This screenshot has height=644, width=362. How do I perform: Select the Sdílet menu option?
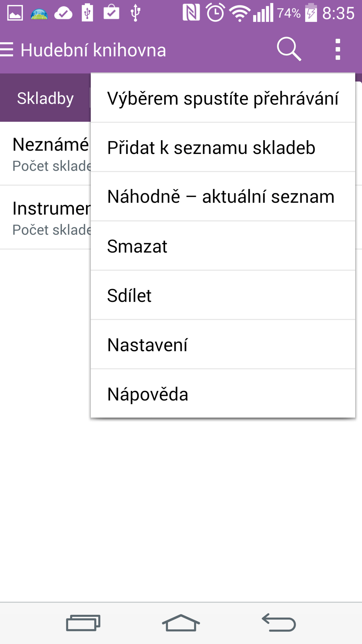coord(223,295)
